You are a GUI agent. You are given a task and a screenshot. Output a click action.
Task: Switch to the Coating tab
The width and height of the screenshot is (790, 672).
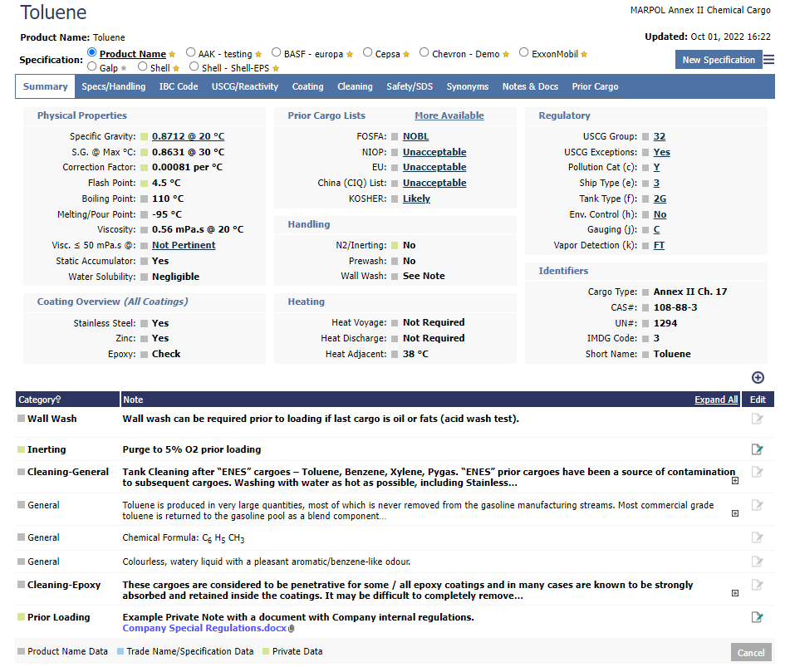(307, 86)
